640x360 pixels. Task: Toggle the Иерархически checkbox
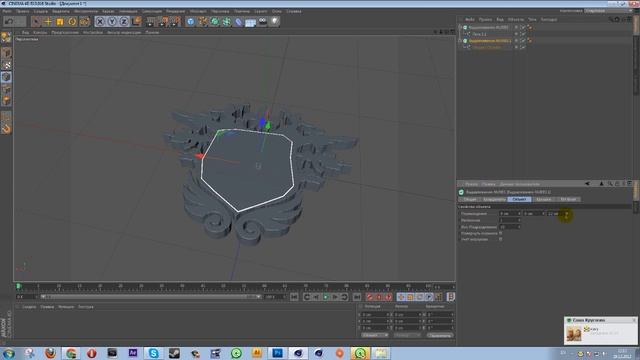pos(500,240)
